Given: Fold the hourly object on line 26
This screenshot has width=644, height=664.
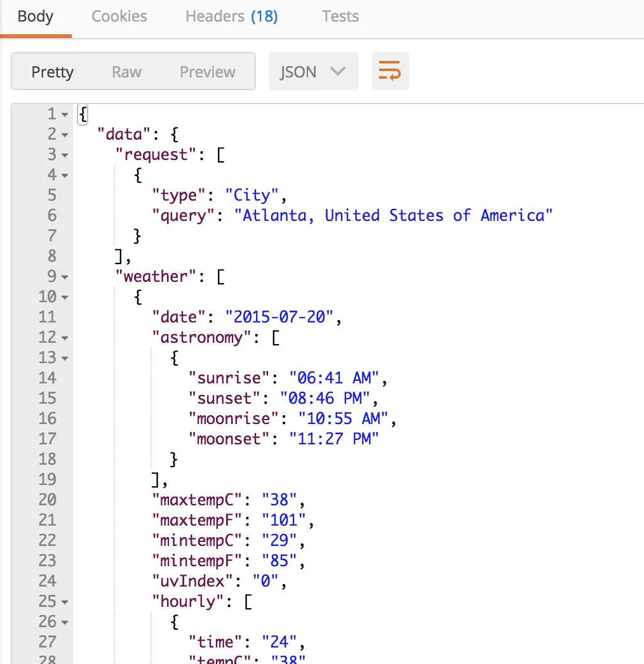Looking at the screenshot, I should click(x=65, y=623).
